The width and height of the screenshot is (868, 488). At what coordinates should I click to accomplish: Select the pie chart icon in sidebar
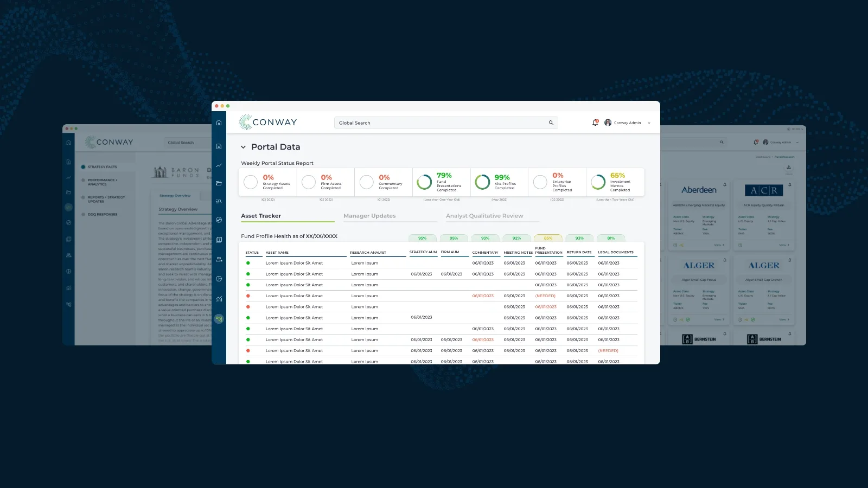(x=219, y=279)
